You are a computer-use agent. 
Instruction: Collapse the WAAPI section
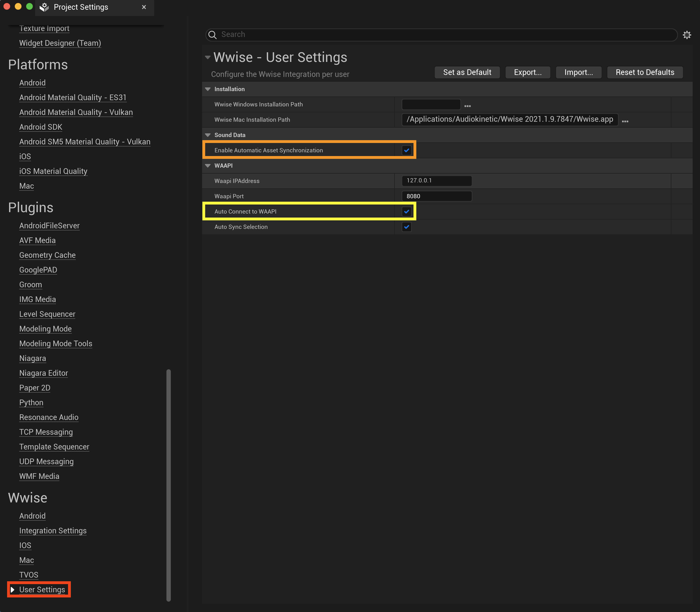click(x=208, y=166)
